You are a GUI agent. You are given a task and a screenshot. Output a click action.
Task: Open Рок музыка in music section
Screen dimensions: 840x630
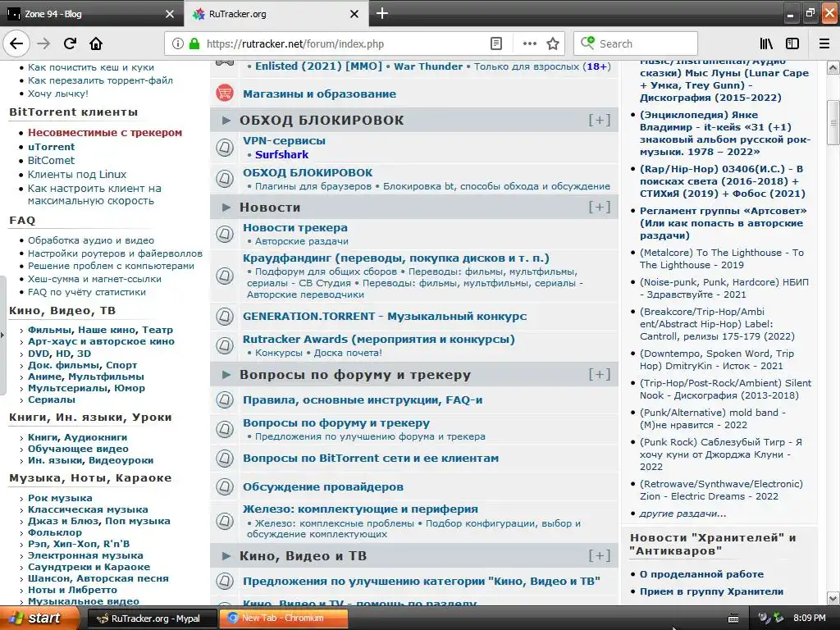tap(60, 498)
